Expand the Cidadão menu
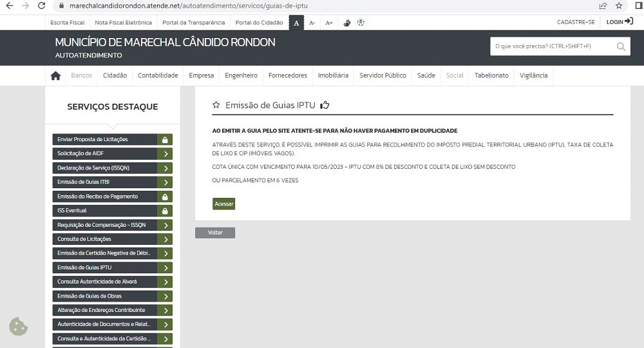Viewport: 644px width, 348px height. tap(115, 75)
